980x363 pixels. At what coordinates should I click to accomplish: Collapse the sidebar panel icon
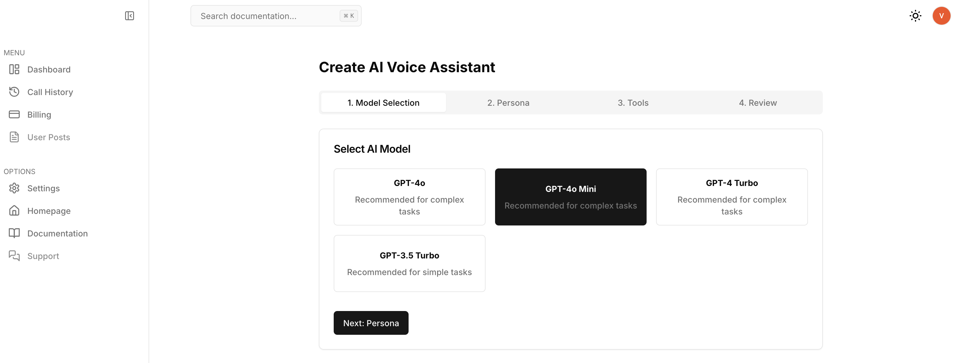pyautogui.click(x=129, y=16)
